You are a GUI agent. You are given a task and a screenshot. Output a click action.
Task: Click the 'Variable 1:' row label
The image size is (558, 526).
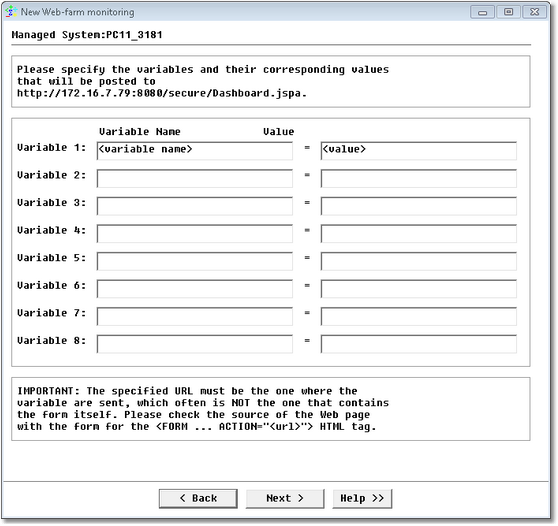[x=52, y=148]
